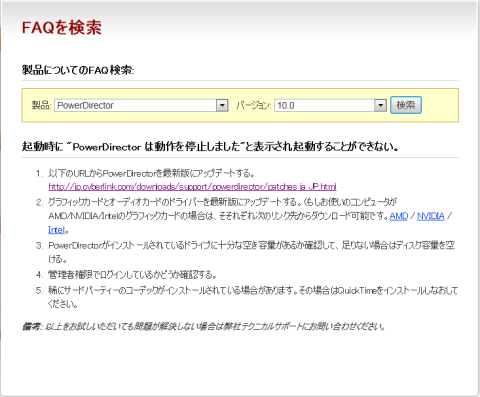Viewport: 480px width, 397px height.
Task: Open the product dropdown showing PowerDirector
Action: pos(141,105)
